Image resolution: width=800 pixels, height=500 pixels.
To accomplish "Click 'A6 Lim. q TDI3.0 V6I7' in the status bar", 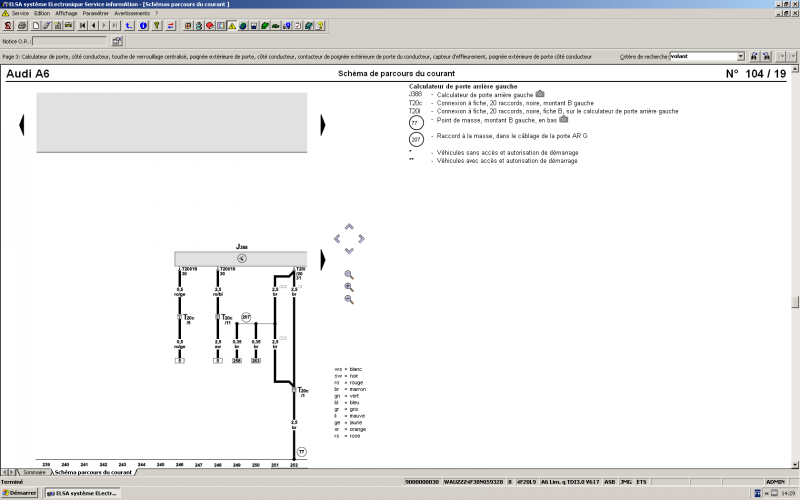I will click(570, 482).
